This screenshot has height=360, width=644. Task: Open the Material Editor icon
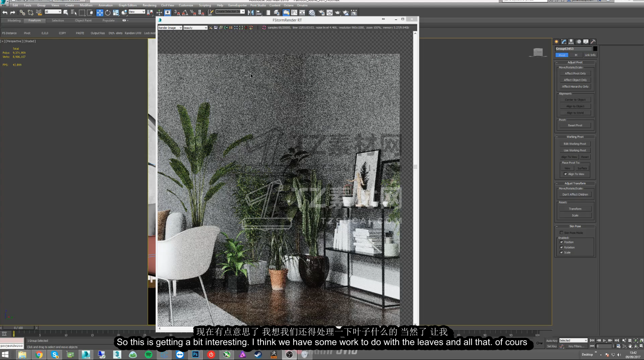click(x=312, y=13)
